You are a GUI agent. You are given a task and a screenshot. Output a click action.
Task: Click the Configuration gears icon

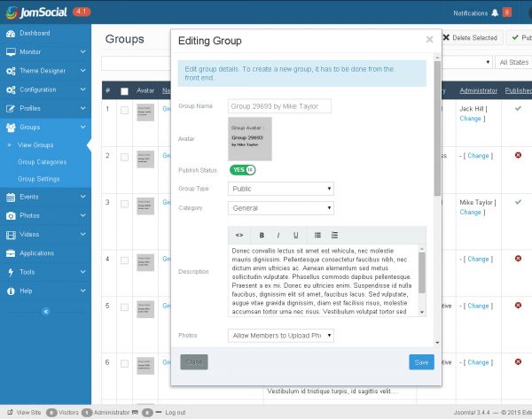point(11,89)
